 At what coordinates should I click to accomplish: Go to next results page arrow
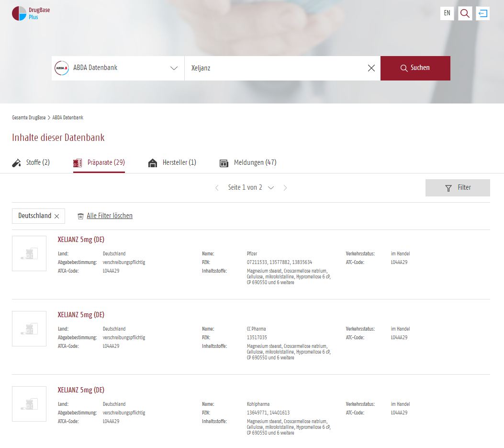tap(285, 188)
